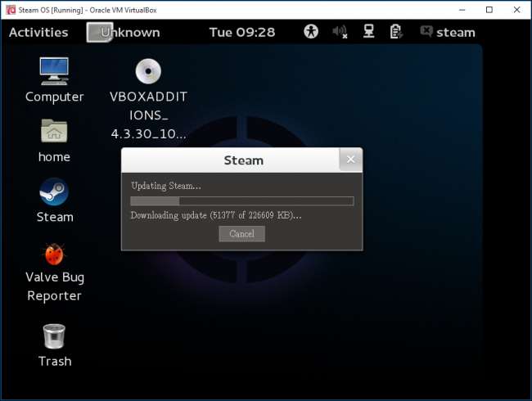Maximize the VirtualBox window
The height and width of the screenshot is (401, 532).
pyautogui.click(x=489, y=10)
